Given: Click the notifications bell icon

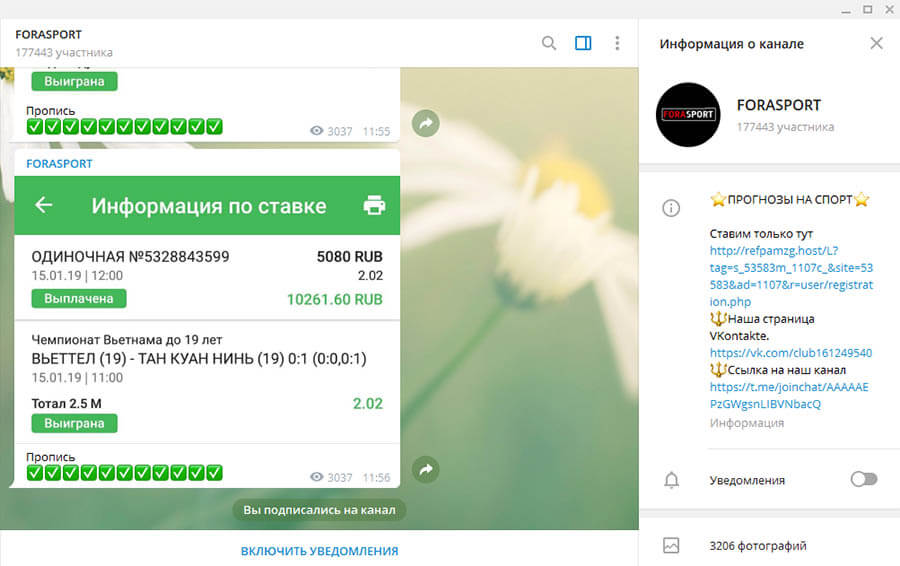Looking at the screenshot, I should (671, 480).
